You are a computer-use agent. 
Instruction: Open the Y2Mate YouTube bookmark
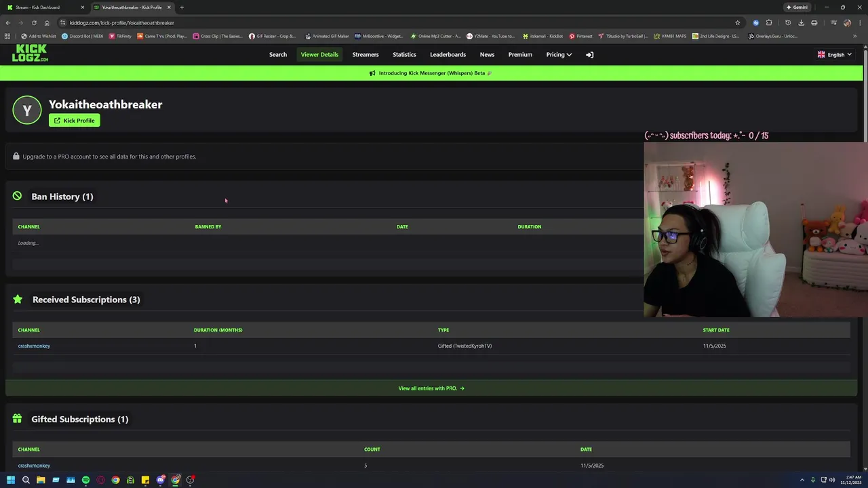pyautogui.click(x=490, y=36)
